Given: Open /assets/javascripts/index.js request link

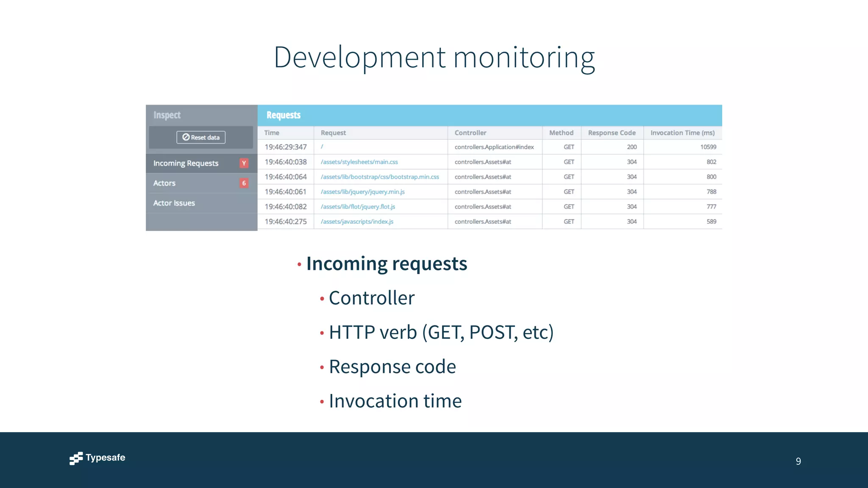Looking at the screenshot, I should [357, 222].
